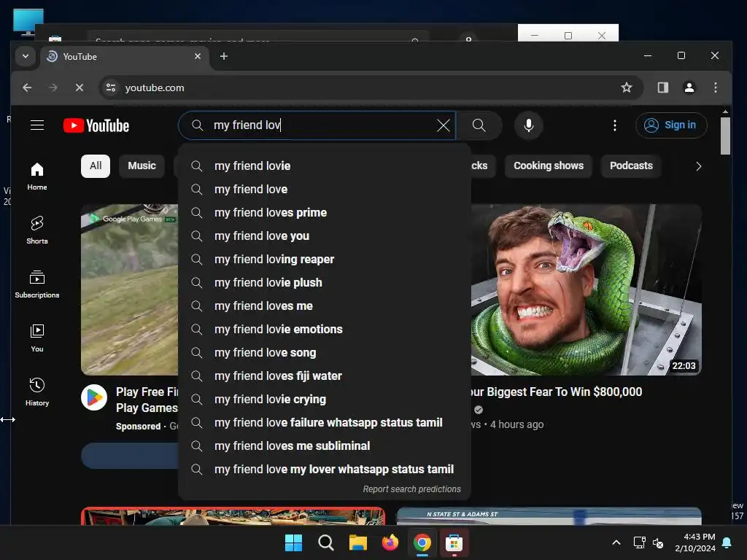Select the Podcasts chip
Screen dimensions: 747x560
631,166
